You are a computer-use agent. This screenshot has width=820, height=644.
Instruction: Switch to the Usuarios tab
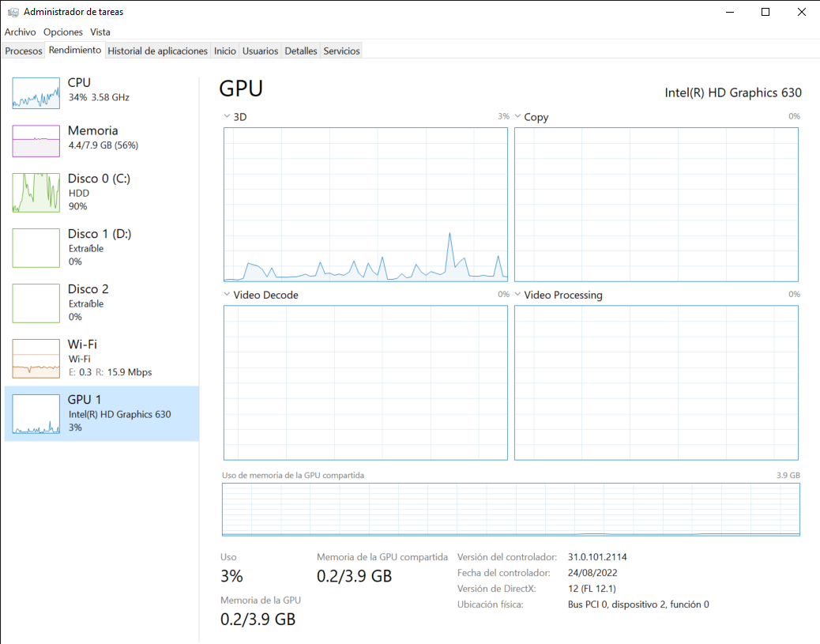[x=260, y=51]
